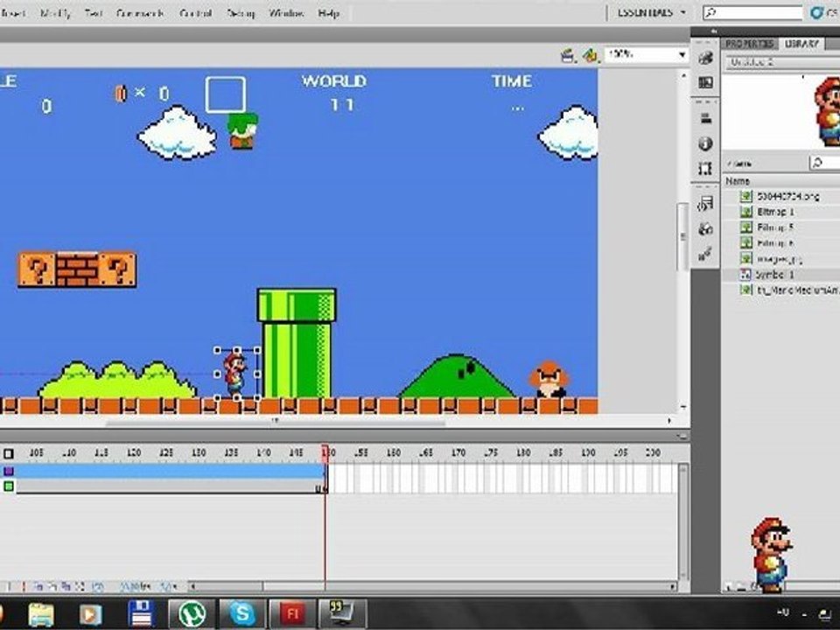The width and height of the screenshot is (840, 630).
Task: Switch to the Library tab
Action: [x=801, y=44]
